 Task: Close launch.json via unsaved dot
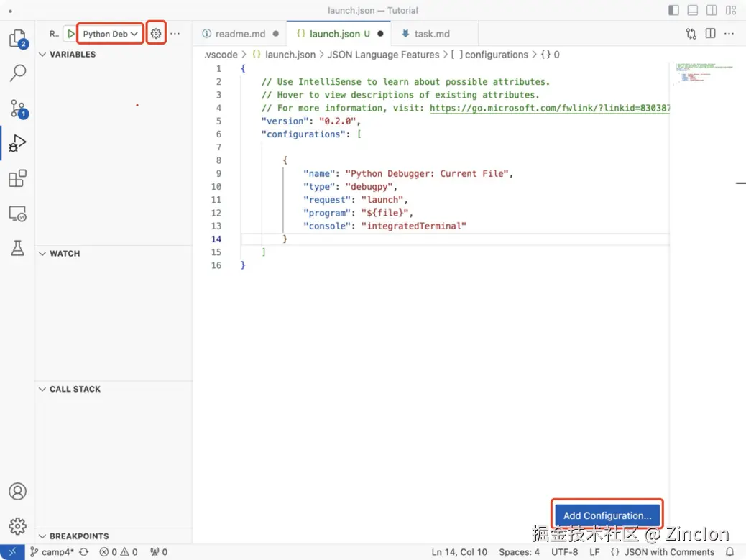click(380, 34)
